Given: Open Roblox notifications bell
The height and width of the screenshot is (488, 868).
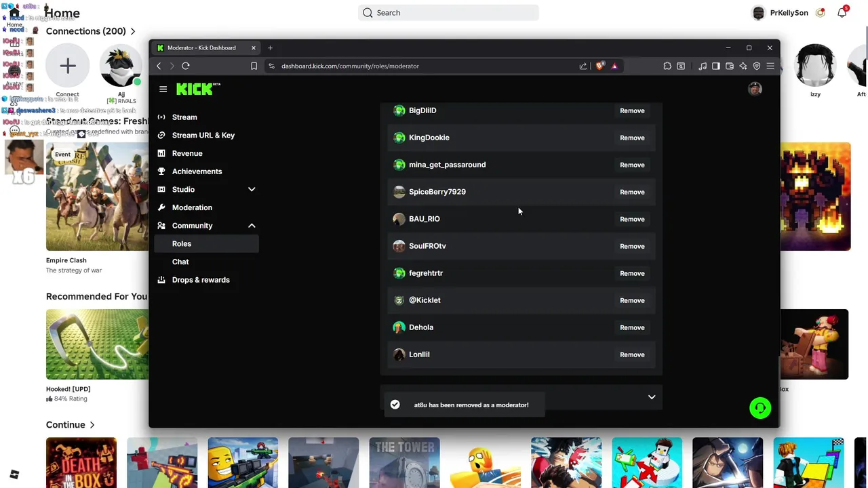Looking at the screenshot, I should point(842,12).
